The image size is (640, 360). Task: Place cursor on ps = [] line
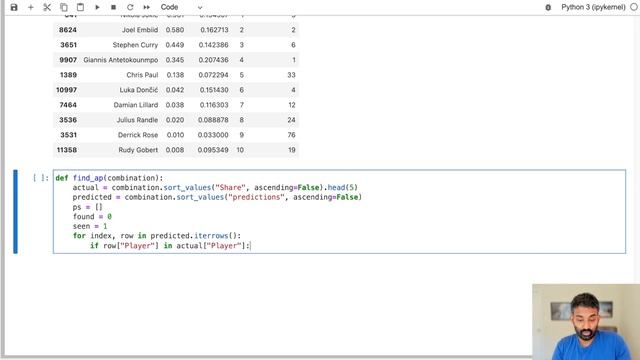(x=87, y=207)
